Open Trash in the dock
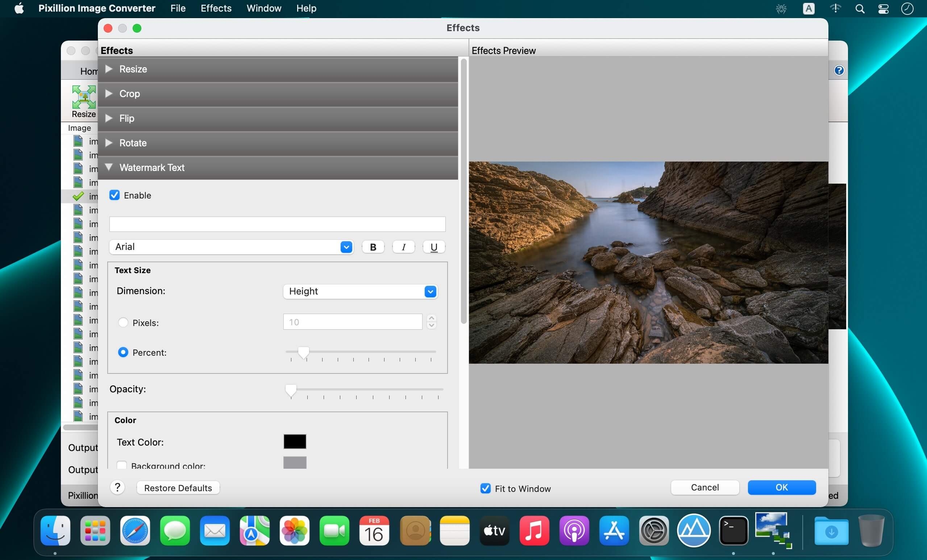This screenshot has width=927, height=560. click(x=871, y=531)
